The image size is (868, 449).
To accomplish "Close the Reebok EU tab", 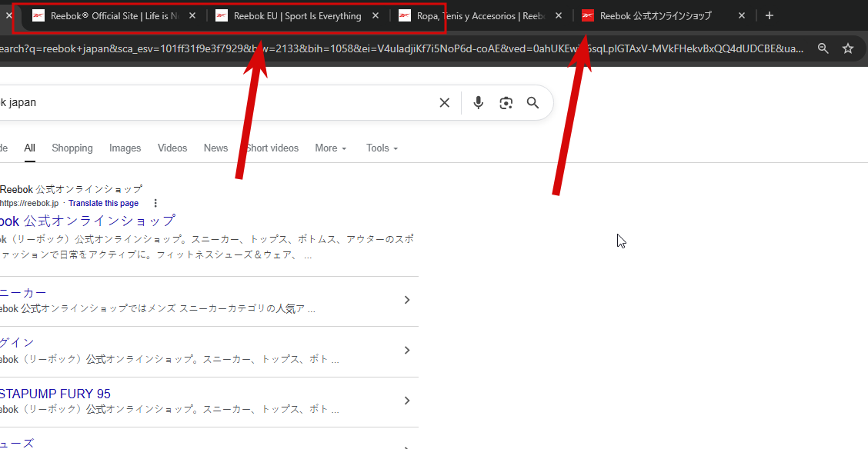I will (376, 15).
